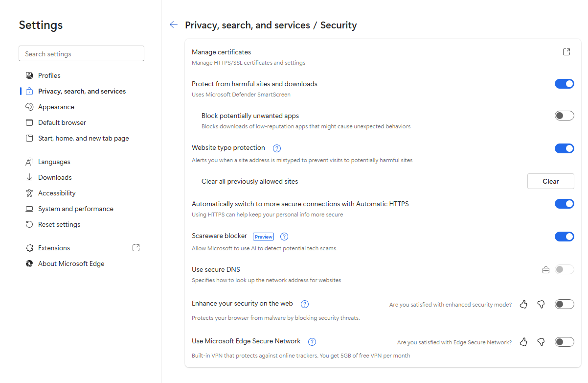This screenshot has height=383, width=588.
Task: Give thumbs up for enhanced security mode
Action: [x=523, y=304]
